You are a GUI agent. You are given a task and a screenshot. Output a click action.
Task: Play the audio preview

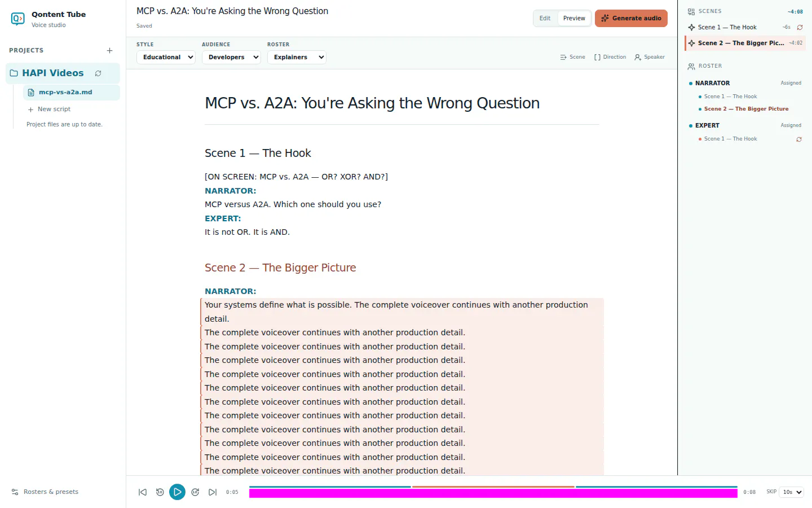pyautogui.click(x=178, y=492)
